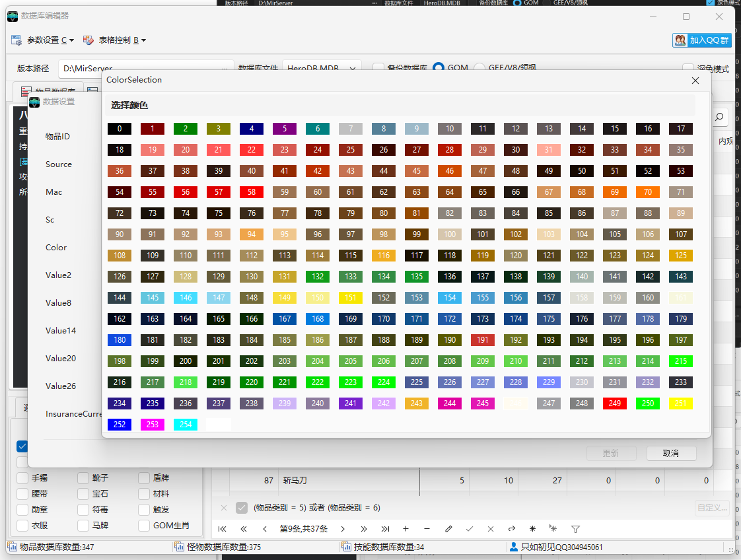Go to first record in navigator

pos(222,529)
